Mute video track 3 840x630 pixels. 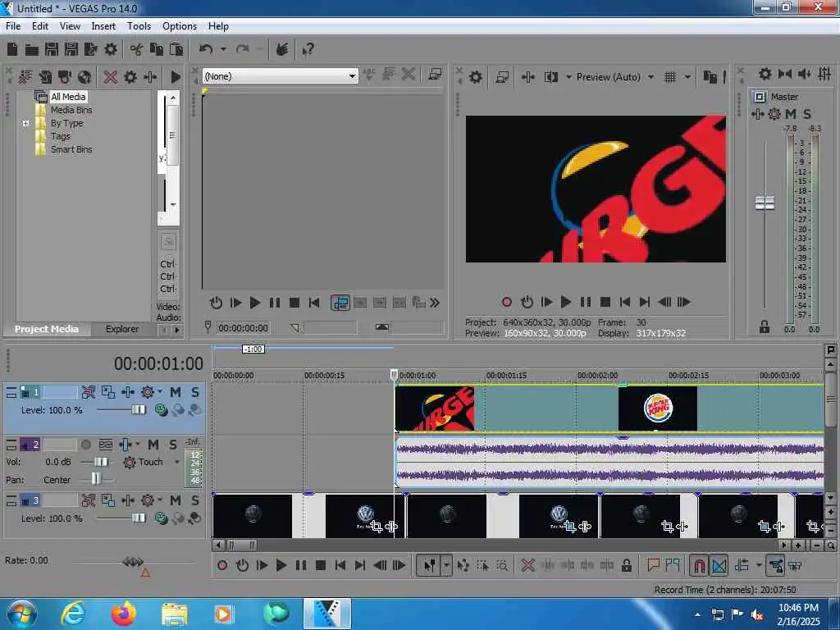(176, 500)
